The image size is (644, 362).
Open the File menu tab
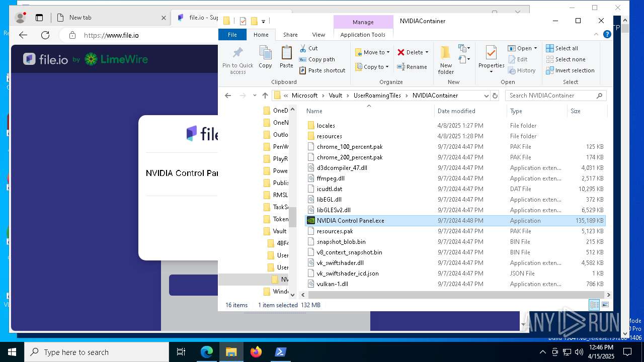232,35
